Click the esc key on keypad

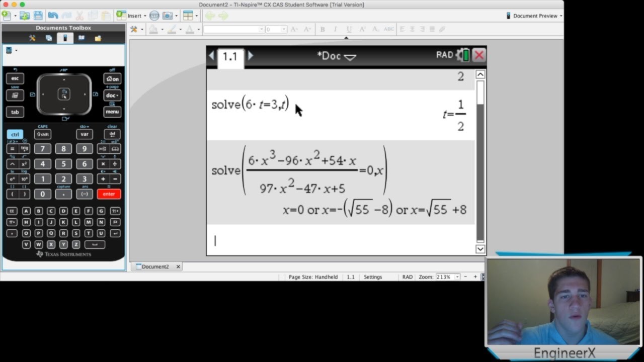(x=15, y=78)
